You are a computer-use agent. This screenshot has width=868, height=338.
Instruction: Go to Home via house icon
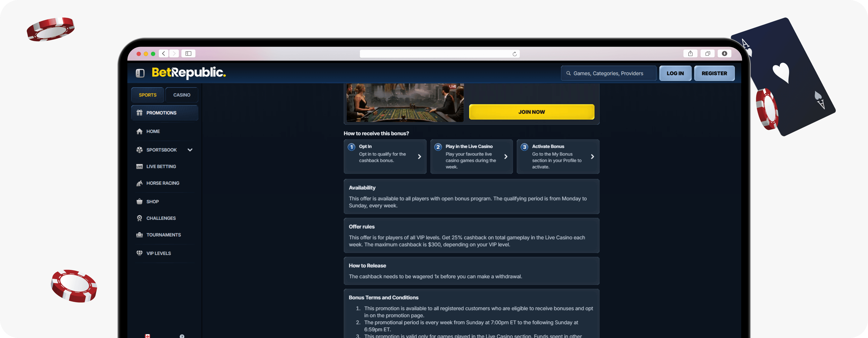pyautogui.click(x=139, y=131)
